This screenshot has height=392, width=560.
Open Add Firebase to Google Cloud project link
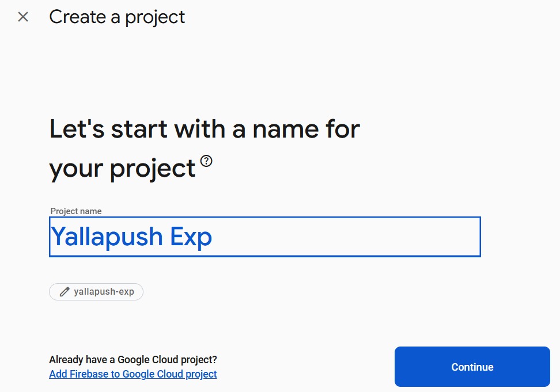click(133, 374)
